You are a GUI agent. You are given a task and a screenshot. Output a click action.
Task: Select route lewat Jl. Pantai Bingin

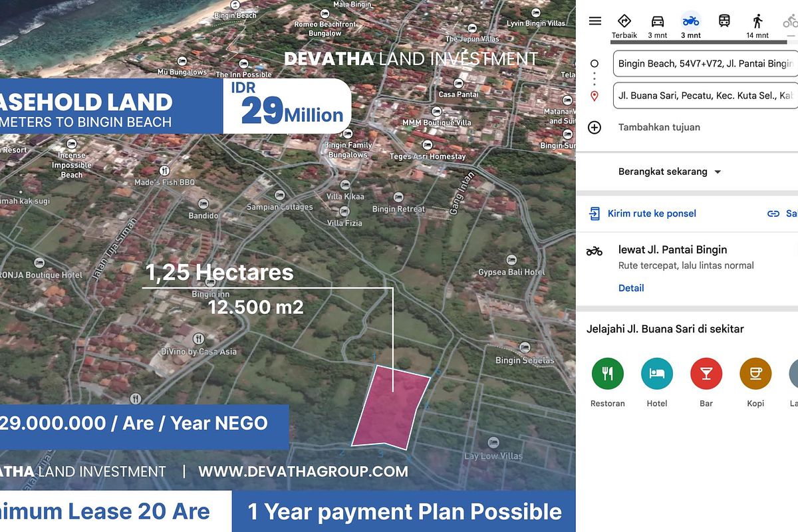point(672,250)
